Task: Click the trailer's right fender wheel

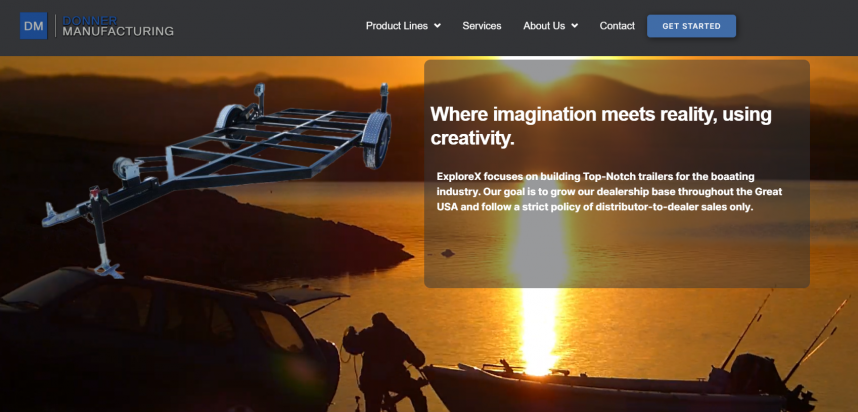Action: coord(377,140)
